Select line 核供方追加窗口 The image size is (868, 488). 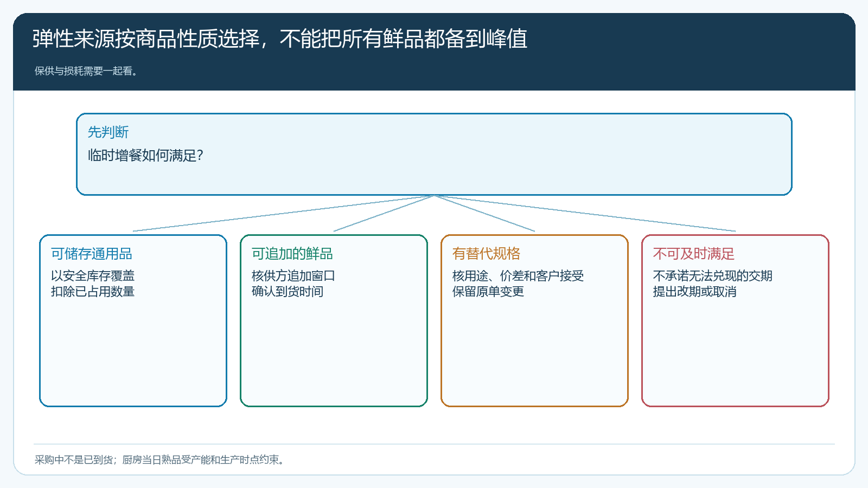pos(293,275)
